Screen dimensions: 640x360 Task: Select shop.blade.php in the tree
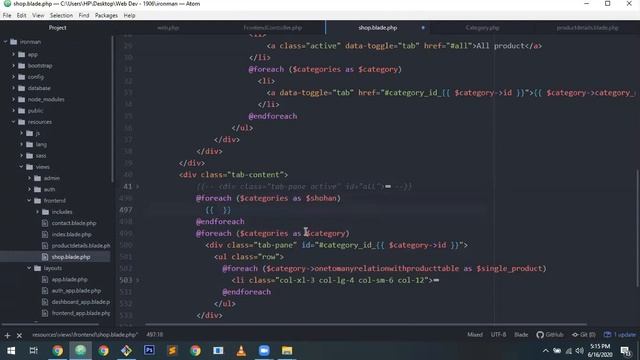tap(71, 257)
